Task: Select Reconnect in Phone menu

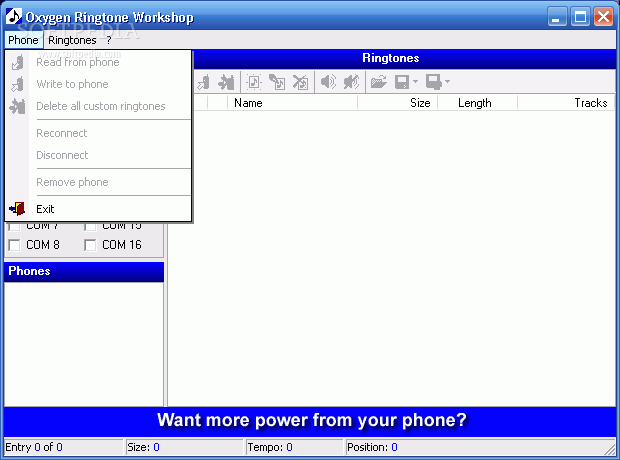Action: [98, 133]
